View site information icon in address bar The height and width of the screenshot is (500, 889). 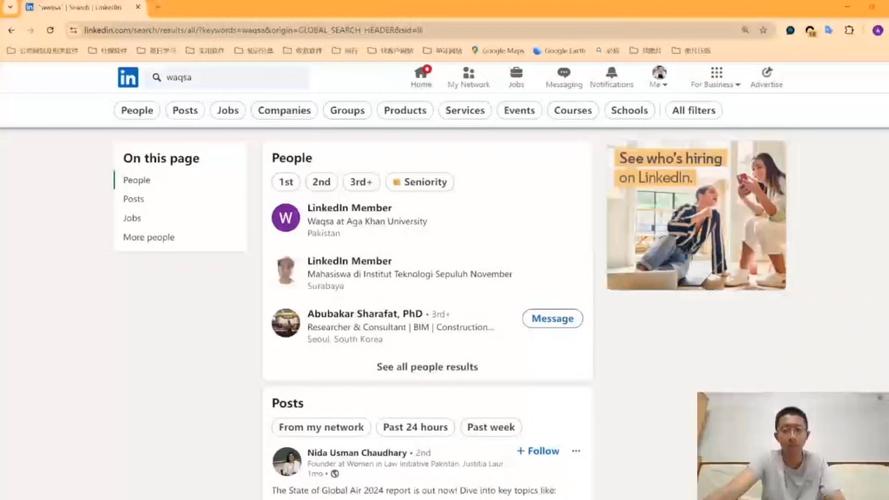click(73, 30)
